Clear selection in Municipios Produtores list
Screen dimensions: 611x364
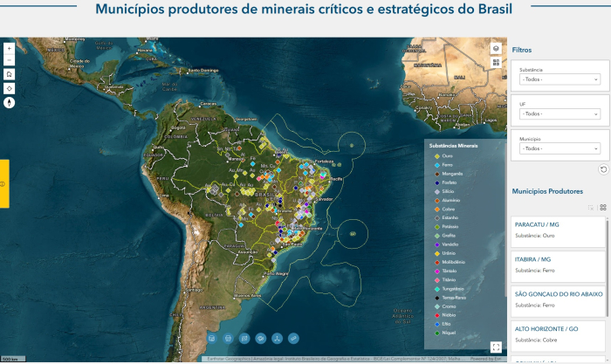(x=591, y=208)
